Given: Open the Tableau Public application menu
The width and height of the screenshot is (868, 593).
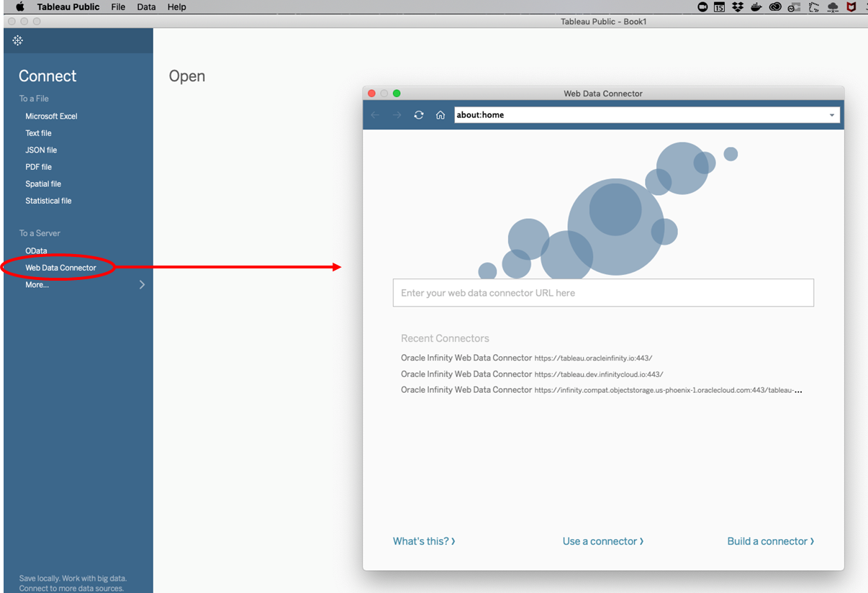Looking at the screenshot, I should tap(68, 6).
